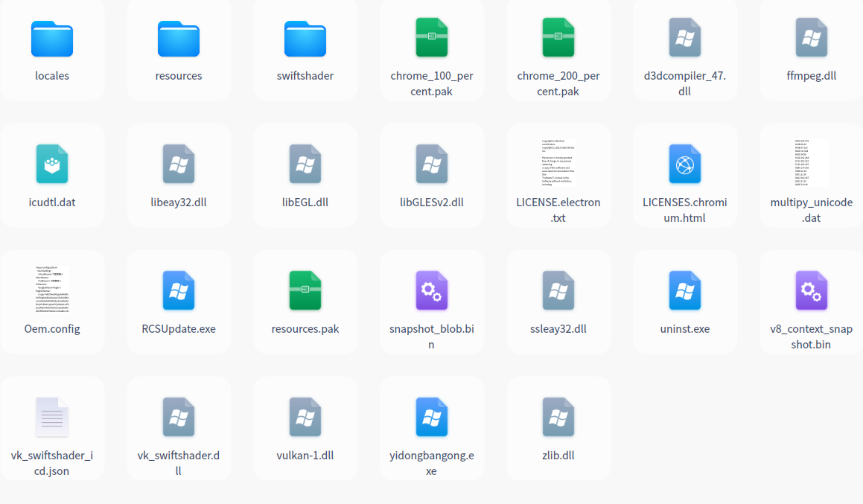The width and height of the screenshot is (863, 504).
Task: Click the 'ffmpeg.dll' file name
Action: click(812, 76)
